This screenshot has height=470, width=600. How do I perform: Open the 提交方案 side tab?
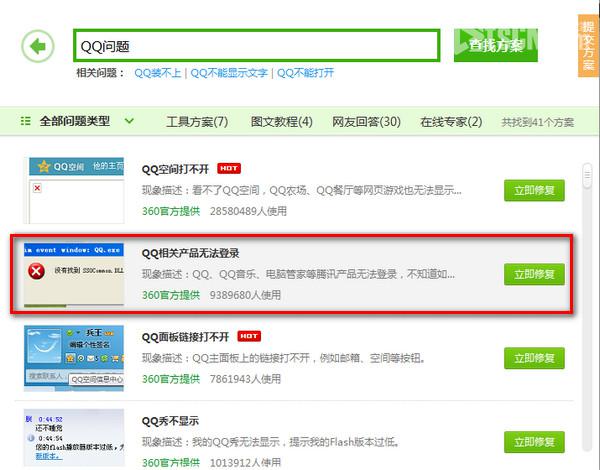[588, 46]
